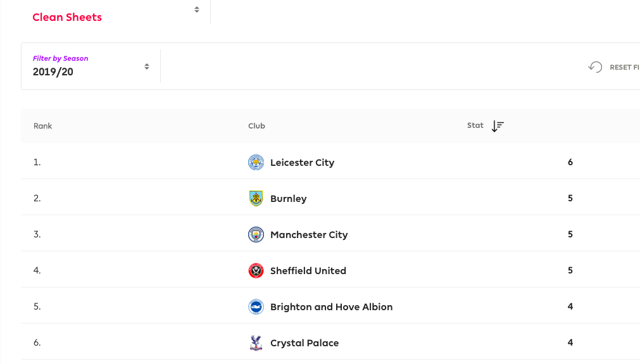Click the RESET FILTERS button text
Screen dimensions: 640x364
[x=624, y=67]
